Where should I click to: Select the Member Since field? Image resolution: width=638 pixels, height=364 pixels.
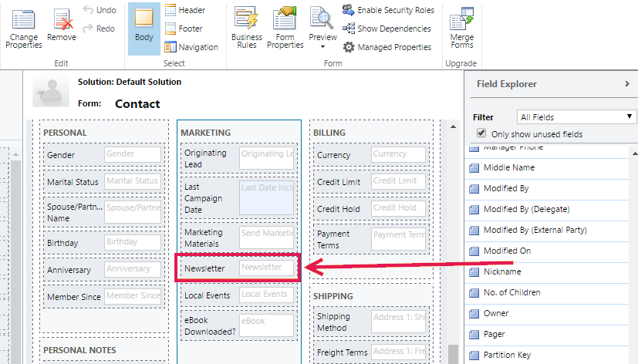pos(104,296)
